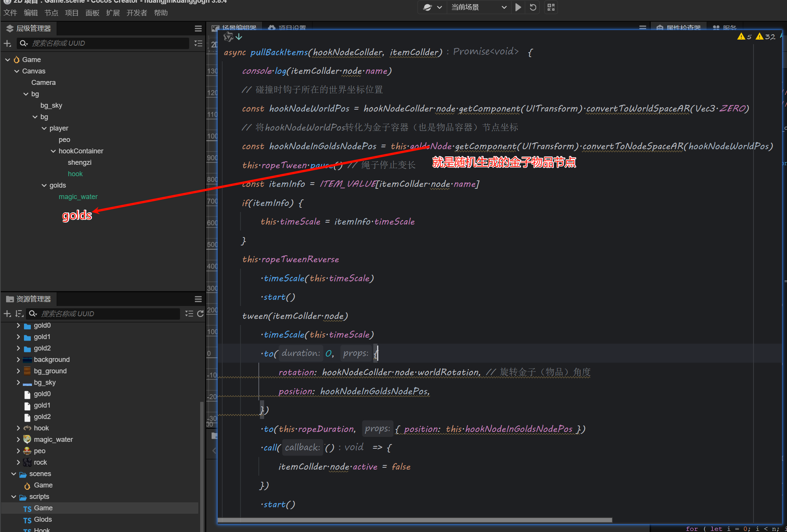Click the QR code icon in toolbar
The height and width of the screenshot is (532, 787).
tap(551, 7)
